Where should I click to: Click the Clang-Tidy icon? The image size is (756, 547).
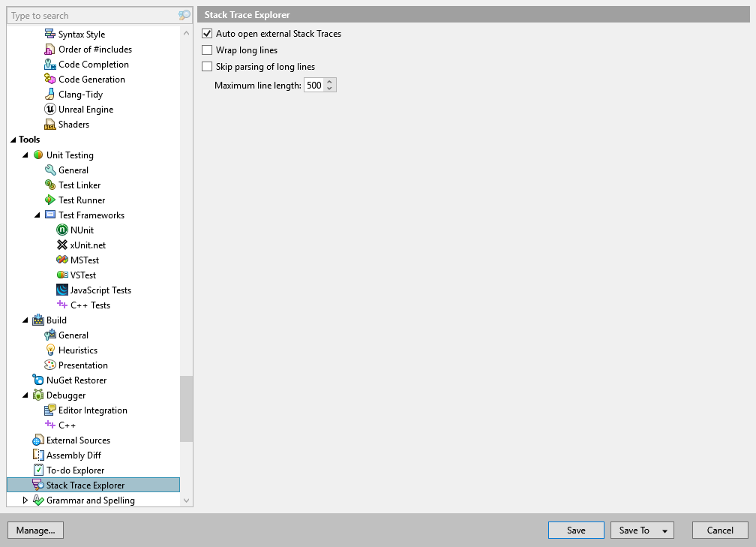[49, 94]
